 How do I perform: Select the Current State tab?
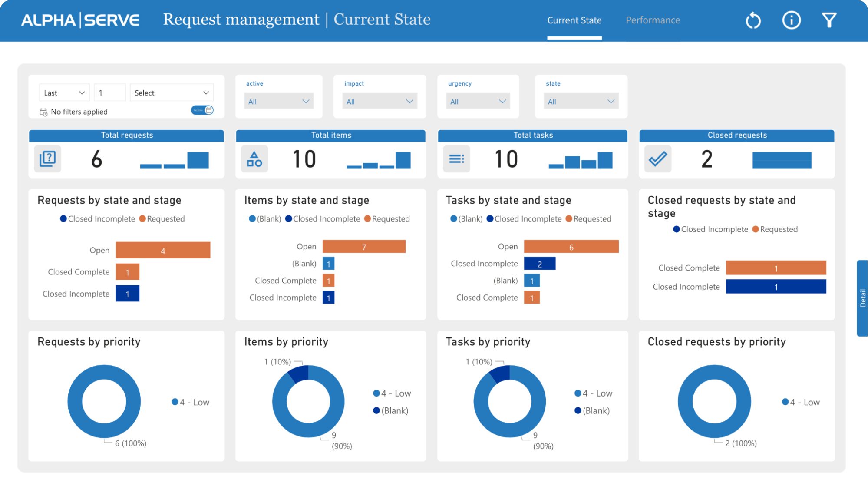pos(574,20)
